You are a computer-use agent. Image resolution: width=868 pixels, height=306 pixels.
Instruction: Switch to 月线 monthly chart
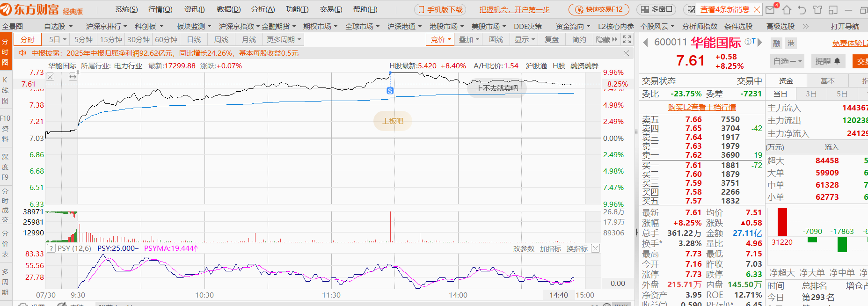pos(249,40)
